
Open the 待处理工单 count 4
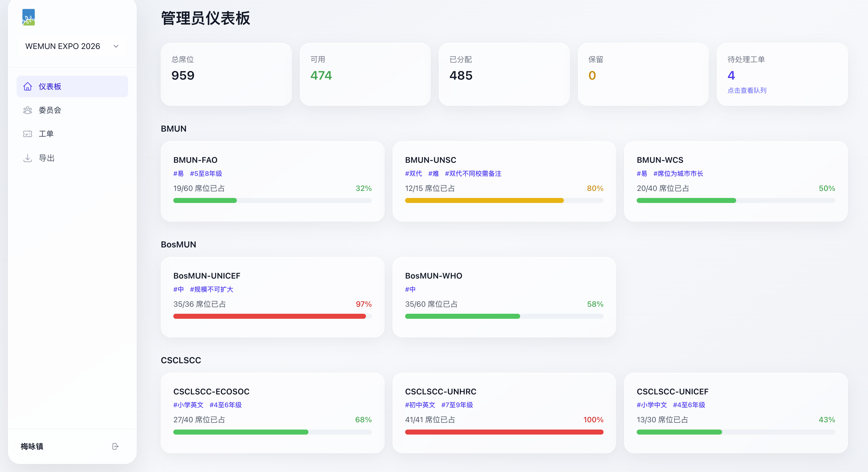pos(731,75)
